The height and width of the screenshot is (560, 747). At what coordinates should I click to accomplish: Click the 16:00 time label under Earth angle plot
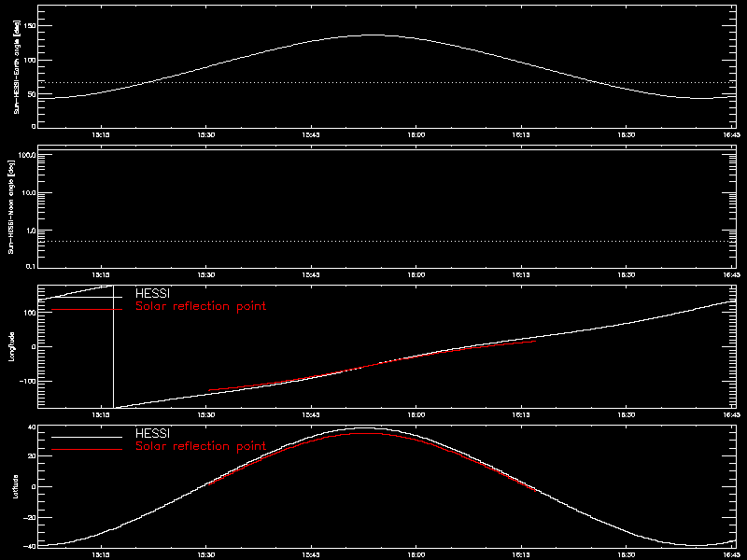[416, 134]
